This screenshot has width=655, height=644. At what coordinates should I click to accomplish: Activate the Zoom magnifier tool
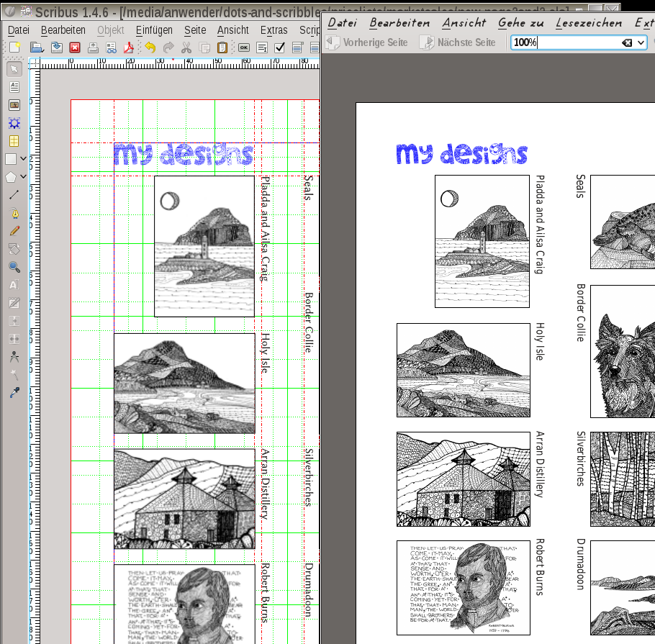14,267
